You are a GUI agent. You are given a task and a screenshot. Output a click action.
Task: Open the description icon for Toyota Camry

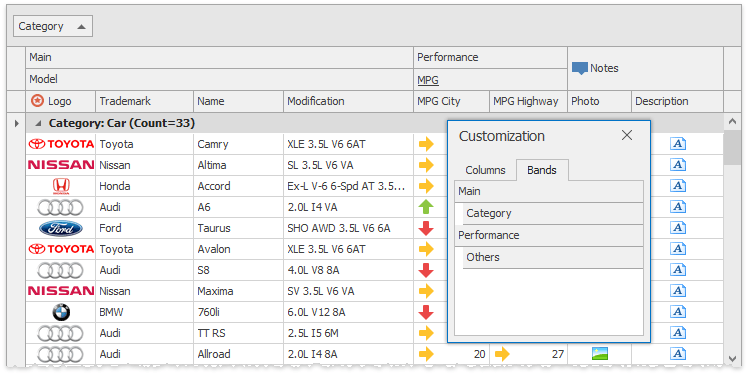678,144
